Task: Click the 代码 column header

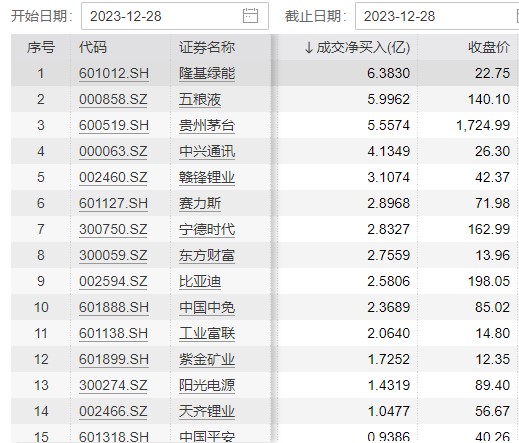Action: point(93,47)
